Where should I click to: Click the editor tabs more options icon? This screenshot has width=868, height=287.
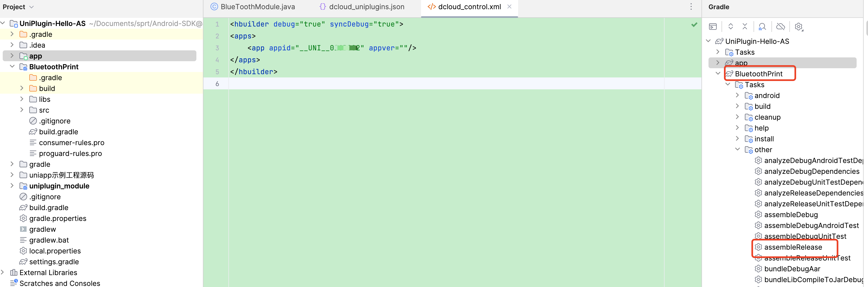(x=691, y=7)
